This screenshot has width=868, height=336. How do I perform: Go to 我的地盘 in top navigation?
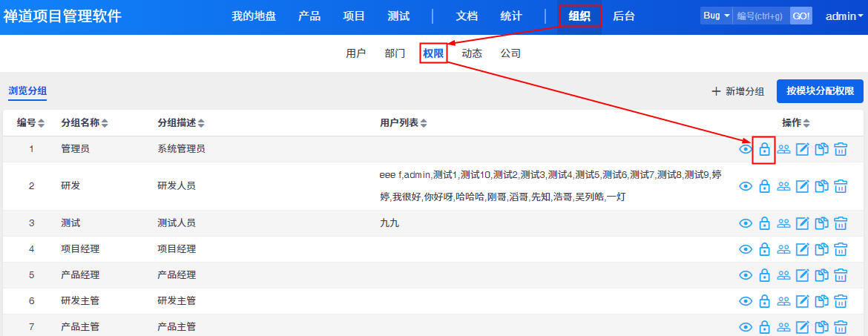(254, 16)
